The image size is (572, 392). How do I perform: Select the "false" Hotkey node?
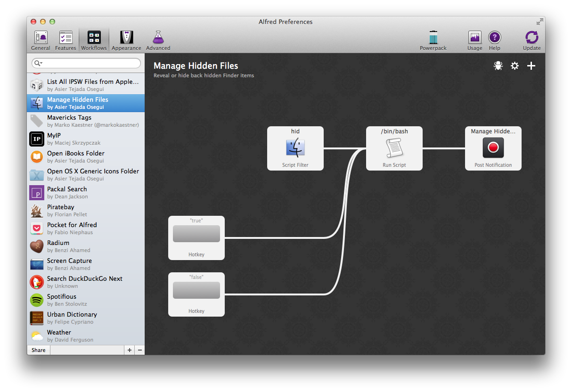[196, 294]
